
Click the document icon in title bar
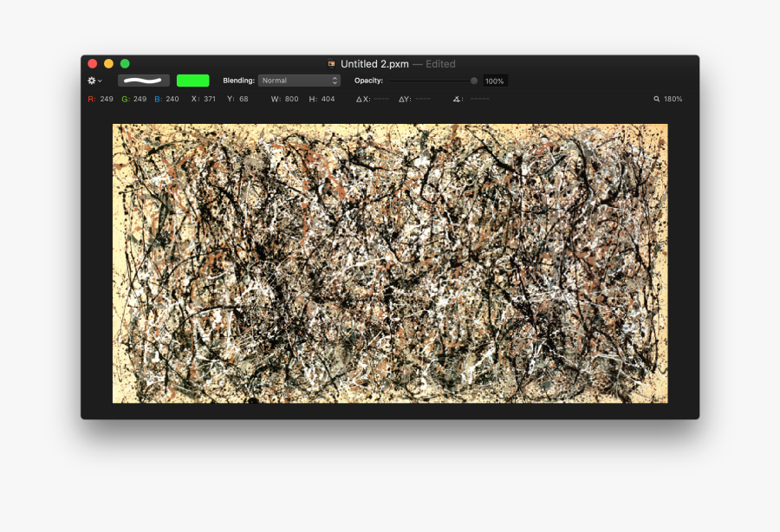331,64
